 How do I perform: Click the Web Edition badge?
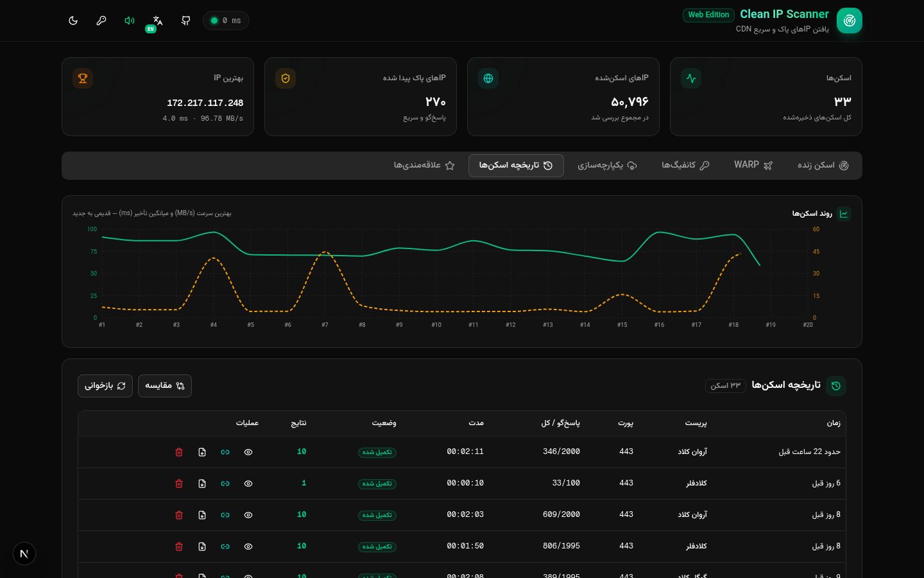coord(708,15)
